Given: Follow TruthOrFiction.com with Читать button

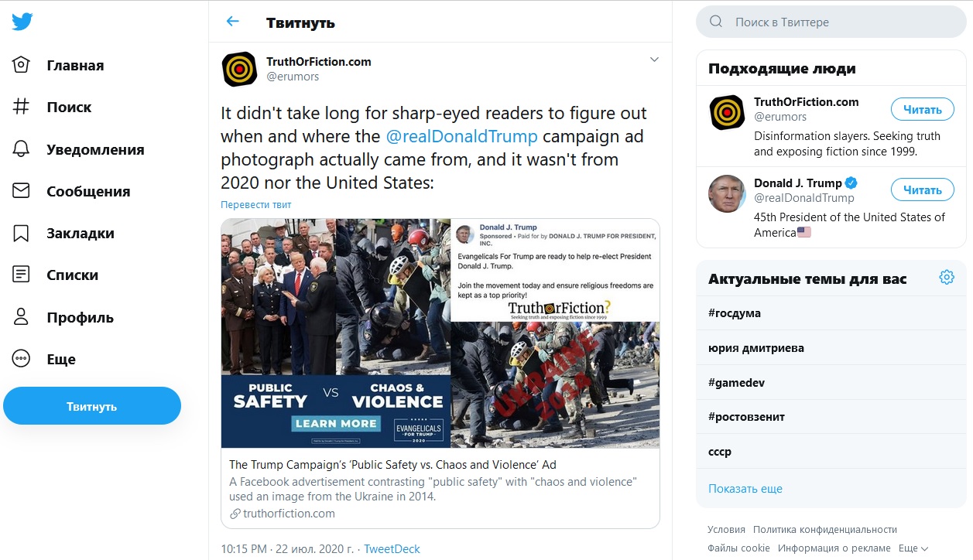Looking at the screenshot, I should pos(922,110).
